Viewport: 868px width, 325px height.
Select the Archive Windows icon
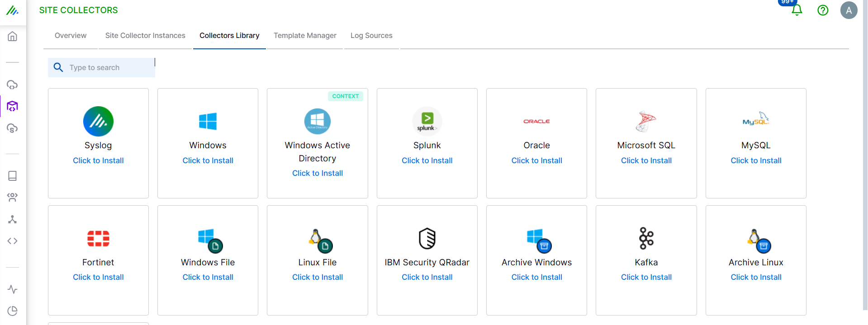(539, 240)
